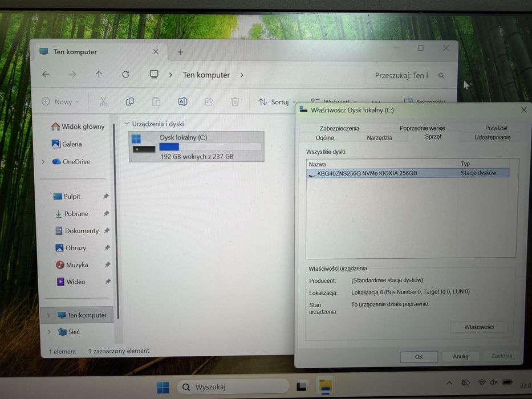Go back with the back arrow in Explorer
Image resolution: width=532 pixels, height=399 pixels.
pos(46,74)
